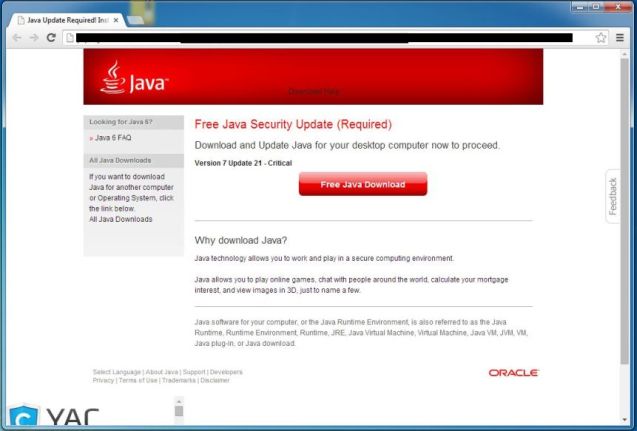The width and height of the screenshot is (637, 431).
Task: Click the browser back arrow
Action: [17, 38]
